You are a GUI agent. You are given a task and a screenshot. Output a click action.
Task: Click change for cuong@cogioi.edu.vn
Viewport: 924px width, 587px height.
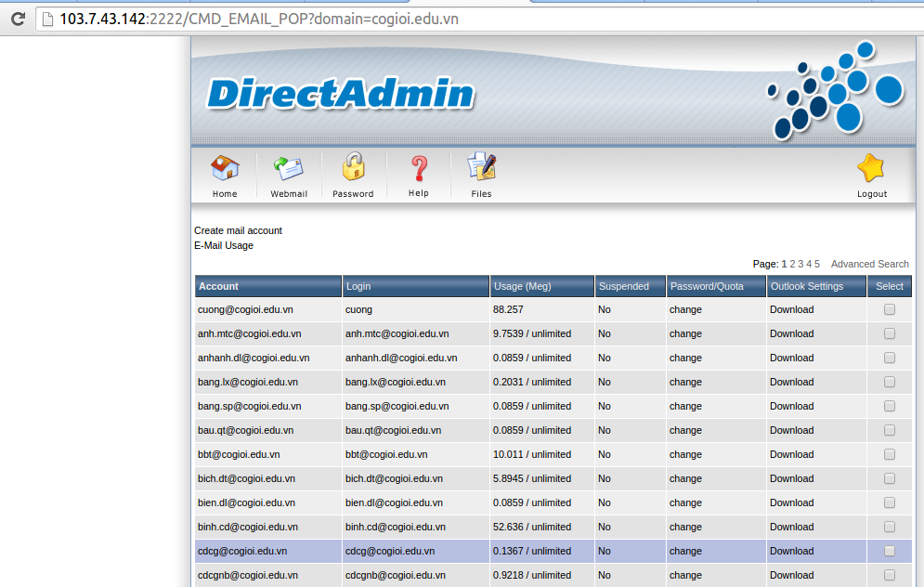pyautogui.click(x=685, y=309)
